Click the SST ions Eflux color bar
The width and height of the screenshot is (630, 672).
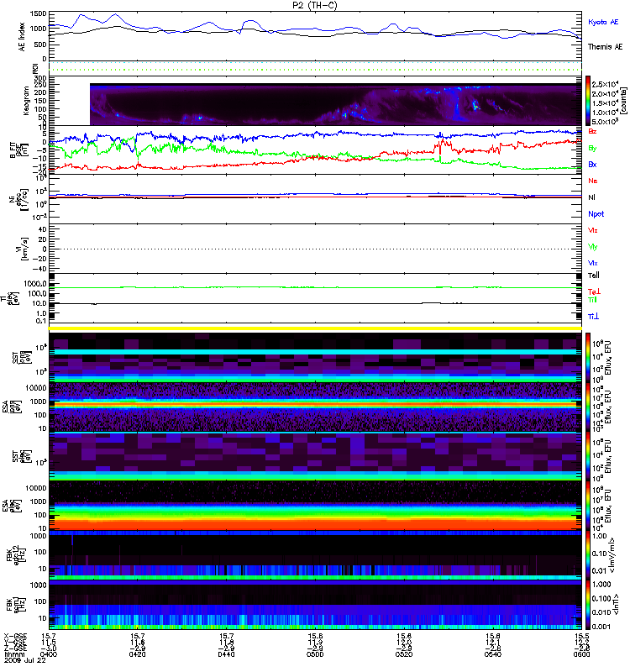click(x=588, y=357)
